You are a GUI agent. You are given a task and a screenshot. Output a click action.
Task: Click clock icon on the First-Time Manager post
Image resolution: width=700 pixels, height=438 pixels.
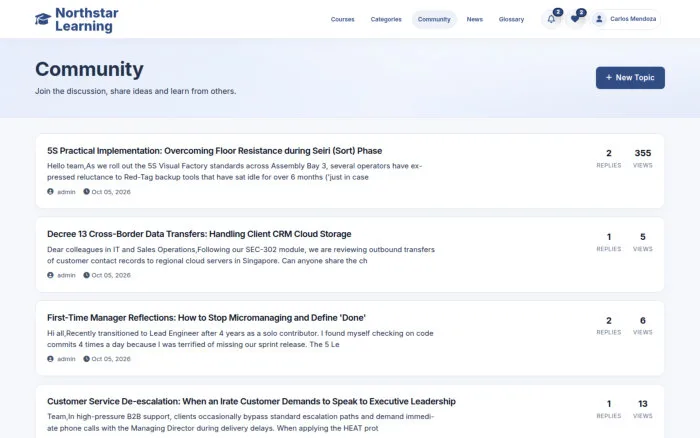(86, 359)
